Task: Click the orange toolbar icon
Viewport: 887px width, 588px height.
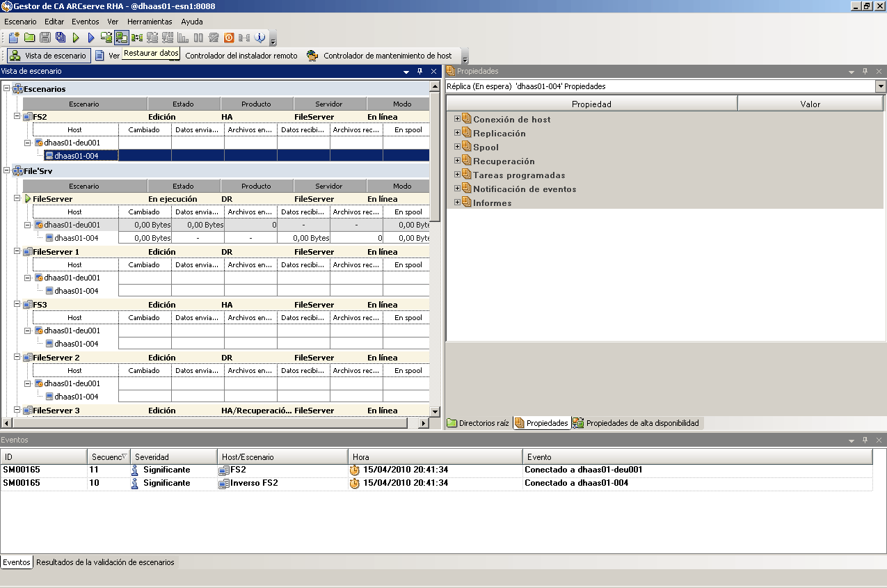Action: pyautogui.click(x=229, y=38)
